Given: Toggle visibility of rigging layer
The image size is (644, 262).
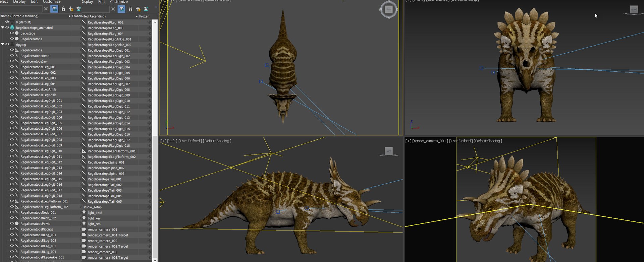Looking at the screenshot, I should click(7, 44).
